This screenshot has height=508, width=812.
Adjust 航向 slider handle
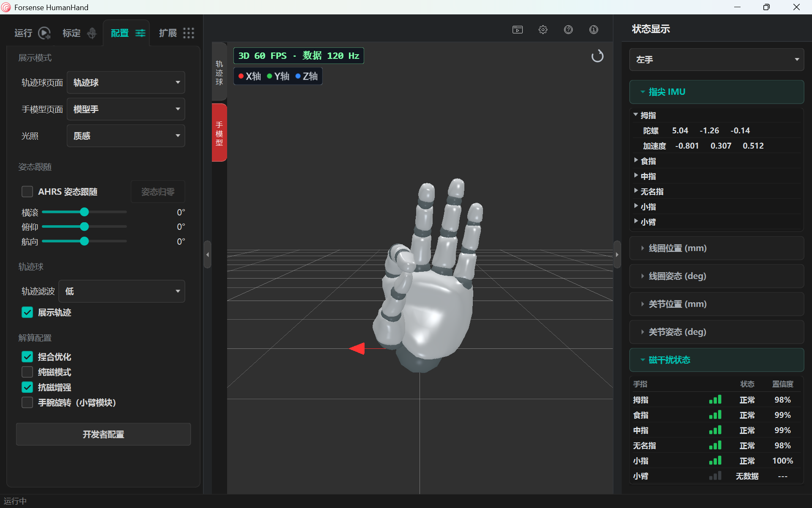85,241
